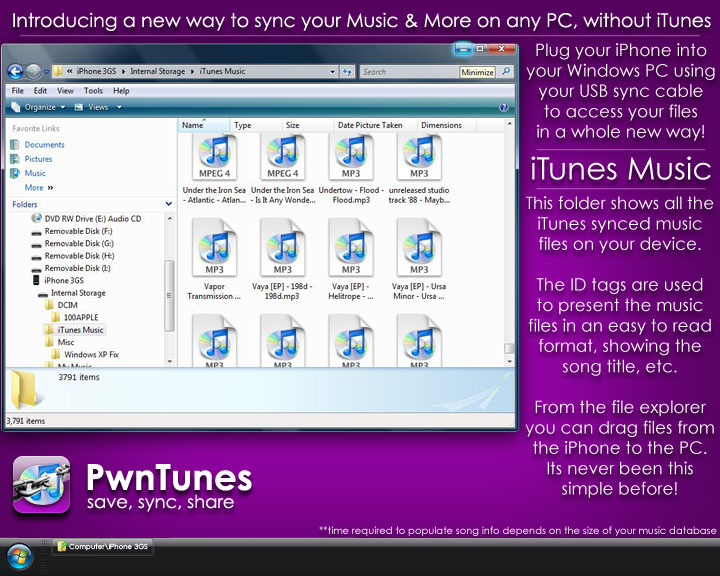This screenshot has width=720, height=576.
Task: Go to Pictures favorite link
Action: click(x=38, y=159)
